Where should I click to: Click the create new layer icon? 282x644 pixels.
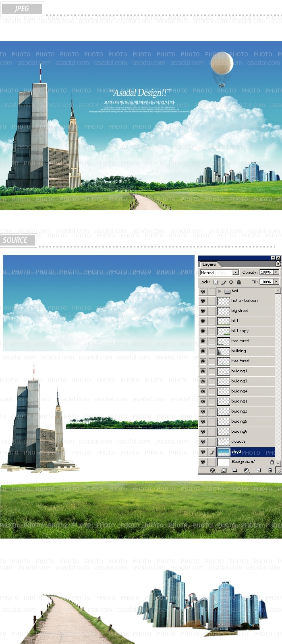(258, 470)
